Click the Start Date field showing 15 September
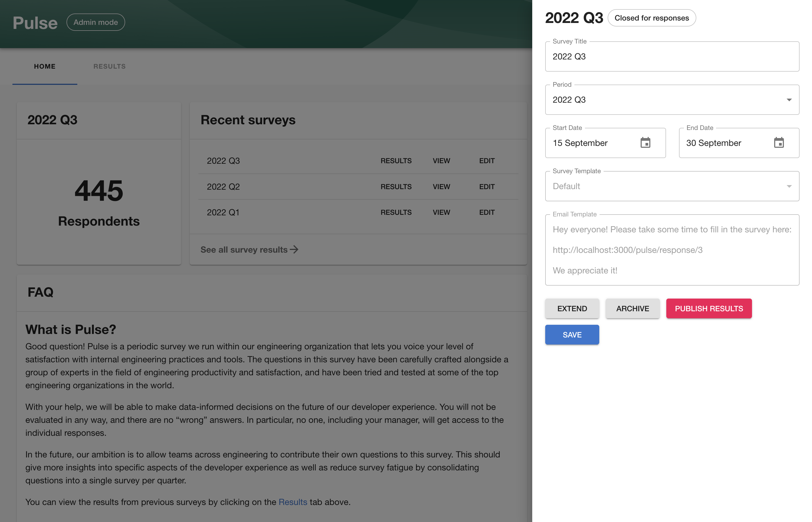812x522 pixels. click(x=605, y=143)
